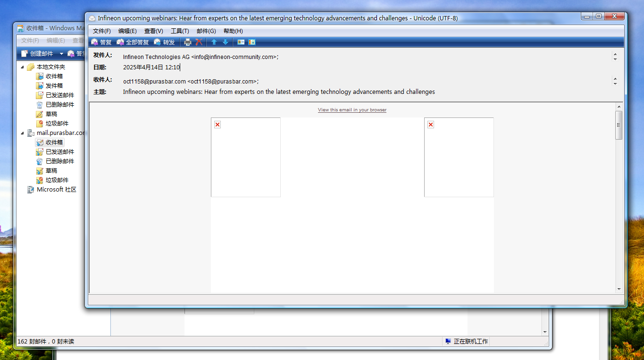Viewport: 644px width, 360px height.
Task: Select the mail.purasbar.com account node
Action: click(56, 133)
